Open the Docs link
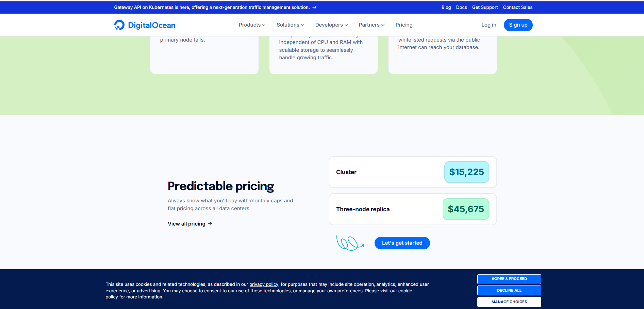This screenshot has height=309, width=644. (x=461, y=7)
